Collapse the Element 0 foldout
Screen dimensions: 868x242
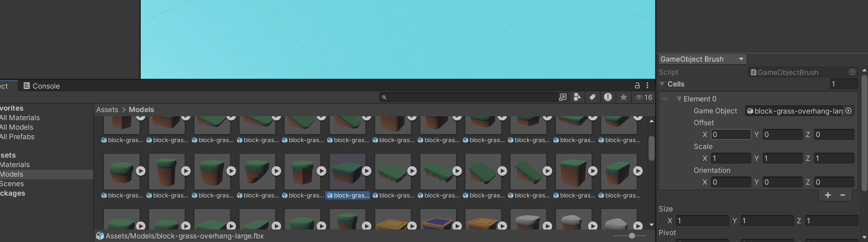point(679,99)
